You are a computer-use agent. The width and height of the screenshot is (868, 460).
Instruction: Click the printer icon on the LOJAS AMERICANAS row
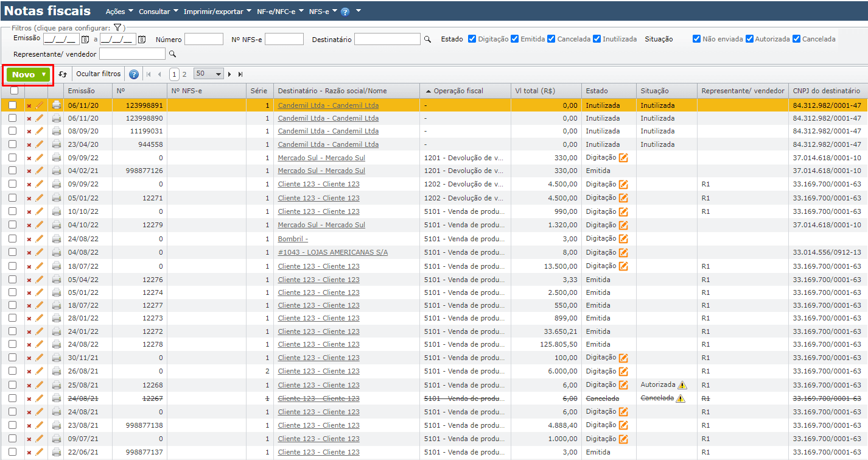point(57,252)
